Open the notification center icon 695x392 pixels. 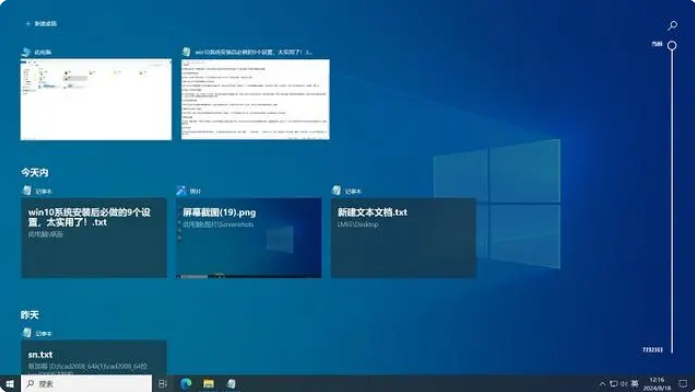click(683, 384)
